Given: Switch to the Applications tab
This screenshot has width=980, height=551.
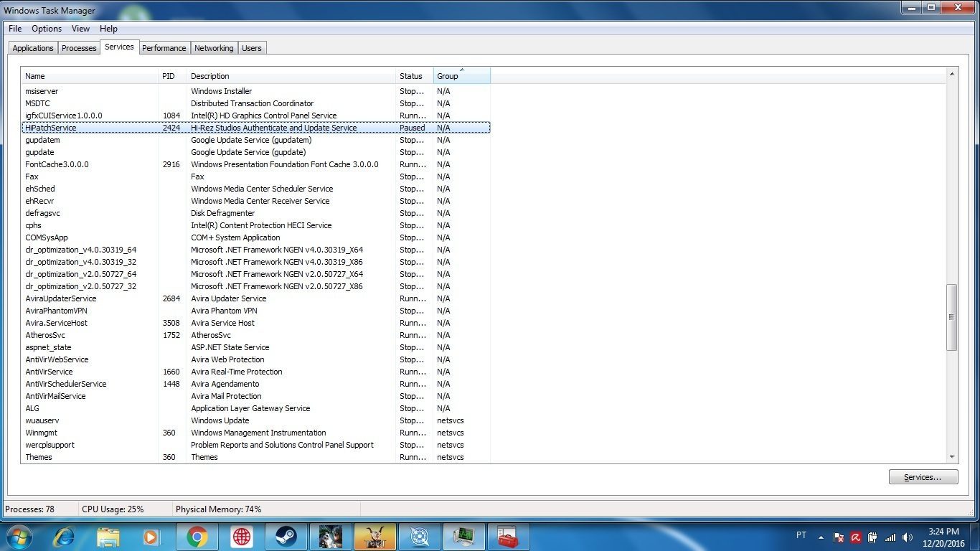Looking at the screenshot, I should click(x=33, y=48).
